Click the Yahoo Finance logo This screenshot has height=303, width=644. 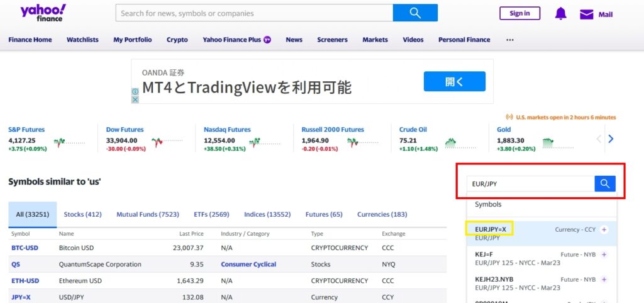click(x=43, y=13)
